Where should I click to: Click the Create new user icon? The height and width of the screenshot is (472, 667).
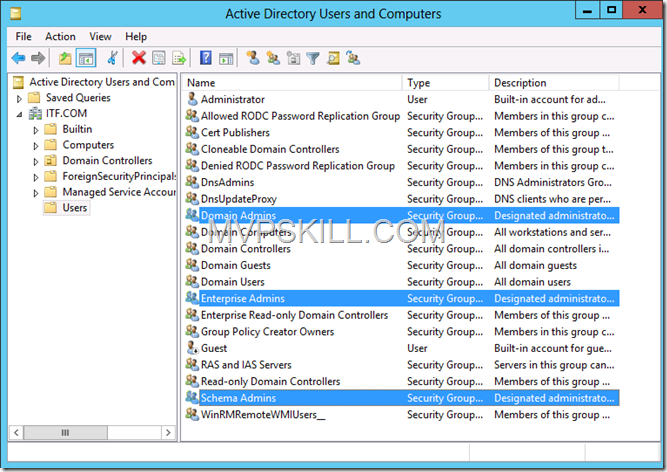coord(253,58)
